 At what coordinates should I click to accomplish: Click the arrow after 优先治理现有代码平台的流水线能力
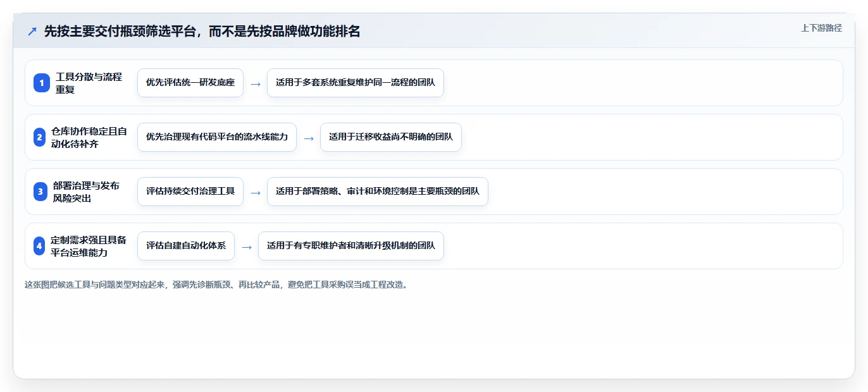(x=309, y=138)
